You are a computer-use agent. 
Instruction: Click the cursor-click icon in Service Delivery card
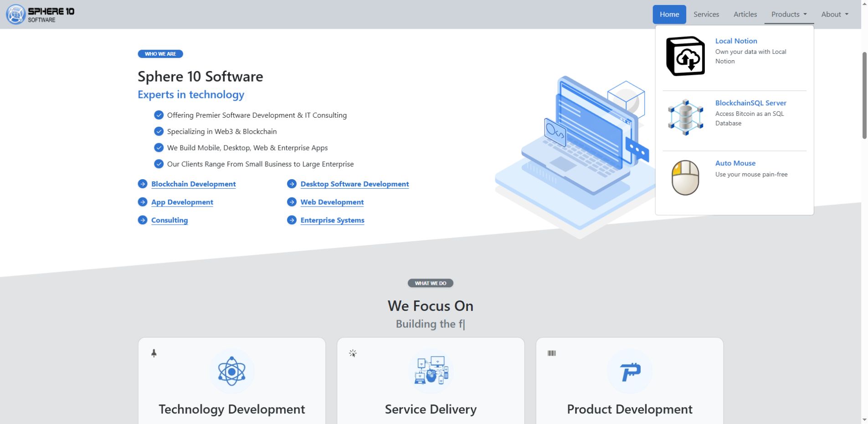click(x=353, y=353)
